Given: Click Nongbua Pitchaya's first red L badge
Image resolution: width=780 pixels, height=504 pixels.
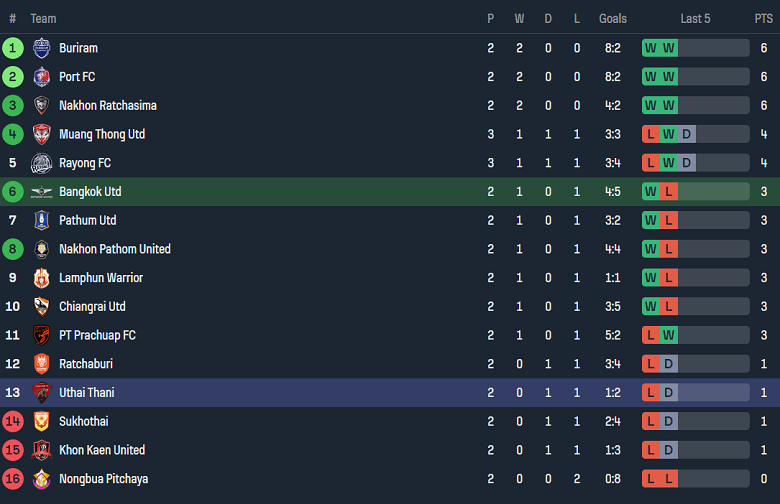Looking at the screenshot, I should [x=651, y=479].
